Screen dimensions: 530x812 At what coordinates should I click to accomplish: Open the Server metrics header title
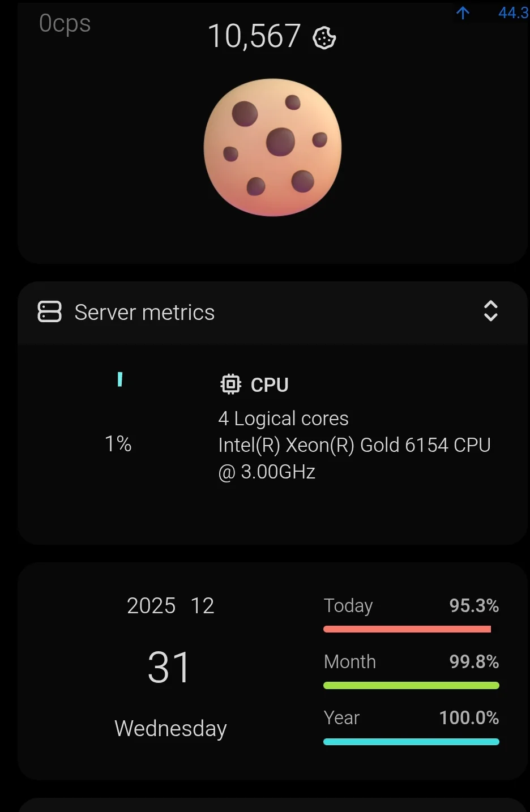(144, 313)
